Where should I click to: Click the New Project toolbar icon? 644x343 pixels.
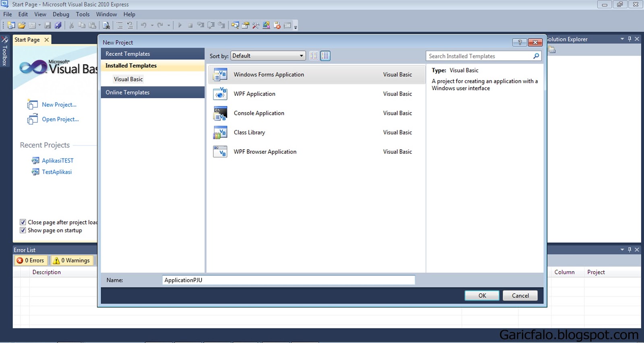[11, 25]
